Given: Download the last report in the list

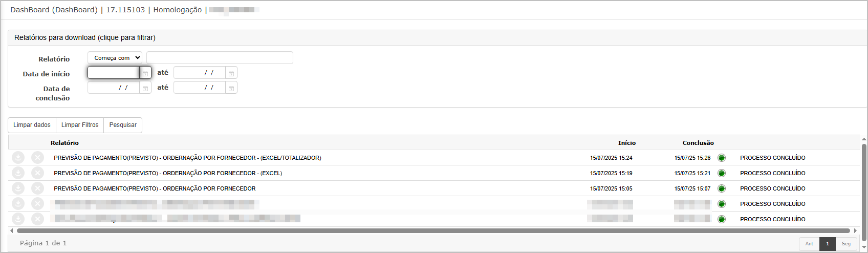Looking at the screenshot, I should coord(18,219).
